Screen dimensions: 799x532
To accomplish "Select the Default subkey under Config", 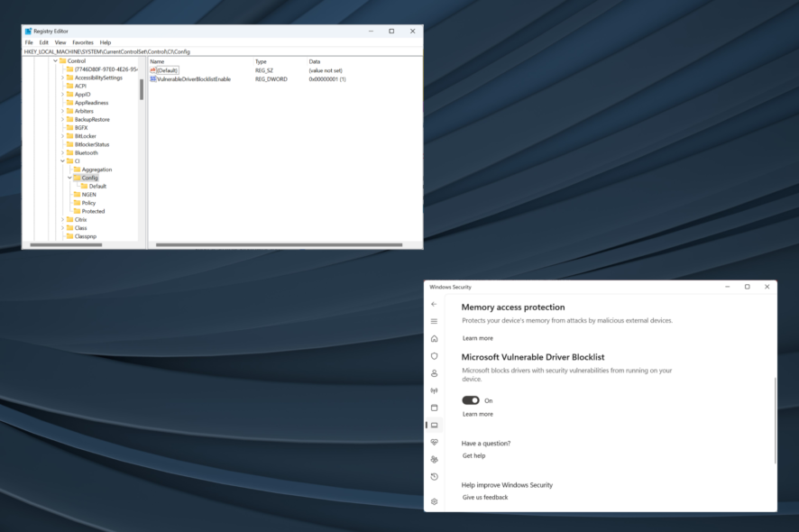I will [x=97, y=187].
